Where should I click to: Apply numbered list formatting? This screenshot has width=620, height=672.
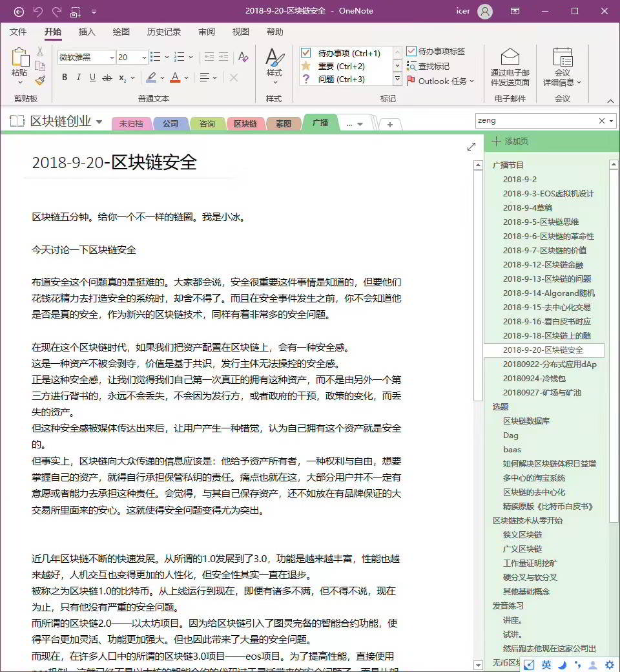(180, 57)
